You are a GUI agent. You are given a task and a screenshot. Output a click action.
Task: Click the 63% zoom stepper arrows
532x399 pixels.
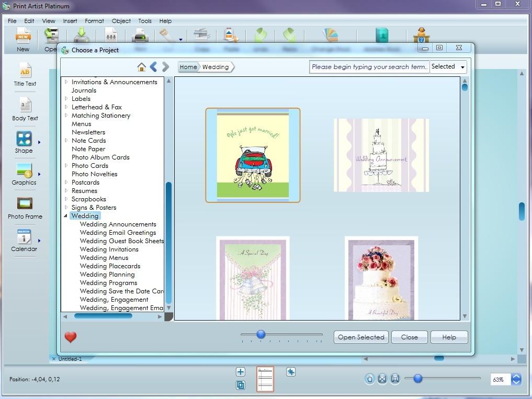point(516,379)
